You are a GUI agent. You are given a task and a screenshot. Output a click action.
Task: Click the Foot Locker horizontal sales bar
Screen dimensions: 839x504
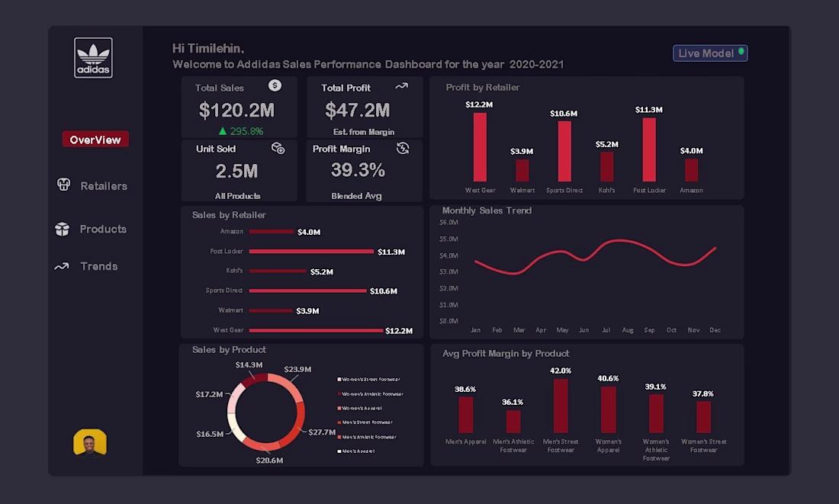coord(311,252)
